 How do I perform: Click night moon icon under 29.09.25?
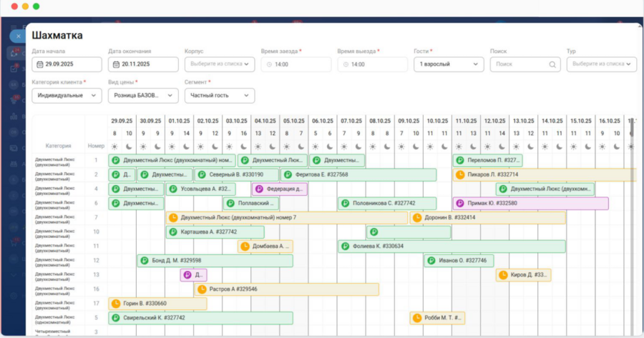click(129, 146)
